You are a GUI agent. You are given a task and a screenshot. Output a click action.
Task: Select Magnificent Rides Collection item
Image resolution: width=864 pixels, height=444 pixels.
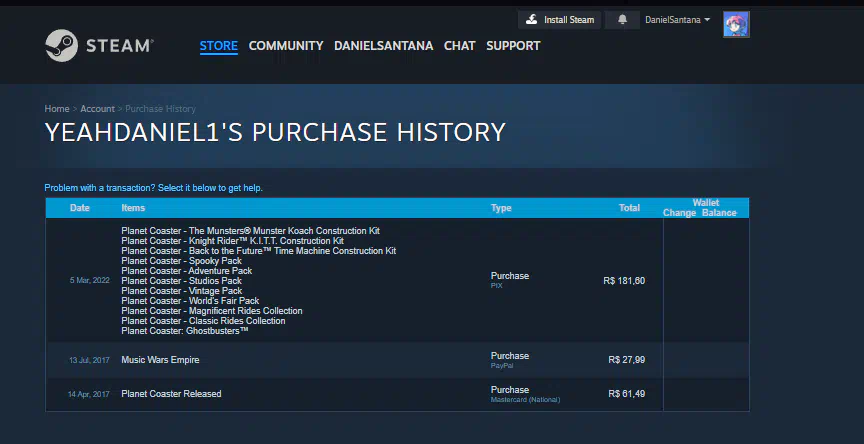(x=212, y=311)
